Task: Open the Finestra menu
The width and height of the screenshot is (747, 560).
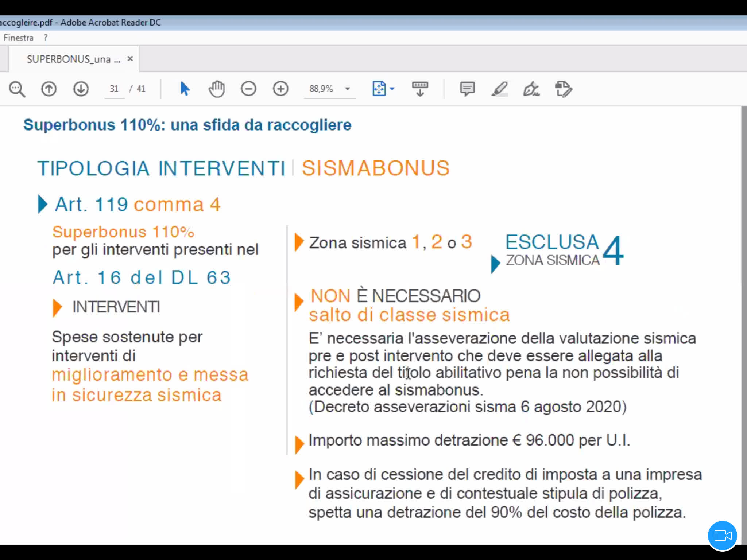Action: pos(18,38)
